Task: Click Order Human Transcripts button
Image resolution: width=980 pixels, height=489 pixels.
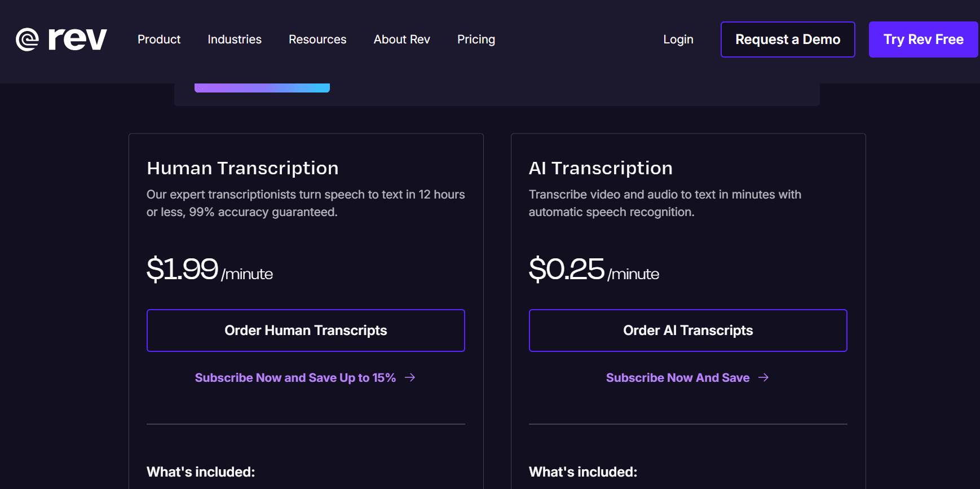Action: [306, 331]
